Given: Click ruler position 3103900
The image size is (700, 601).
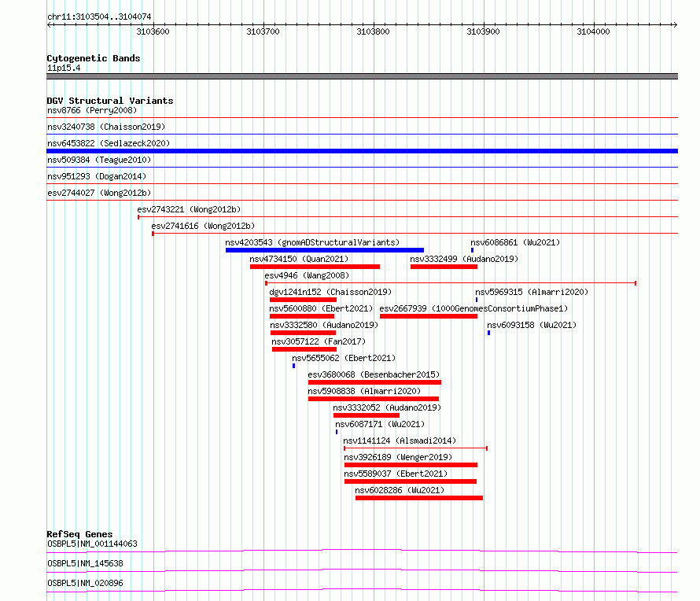Looking at the screenshot, I should [483, 31].
